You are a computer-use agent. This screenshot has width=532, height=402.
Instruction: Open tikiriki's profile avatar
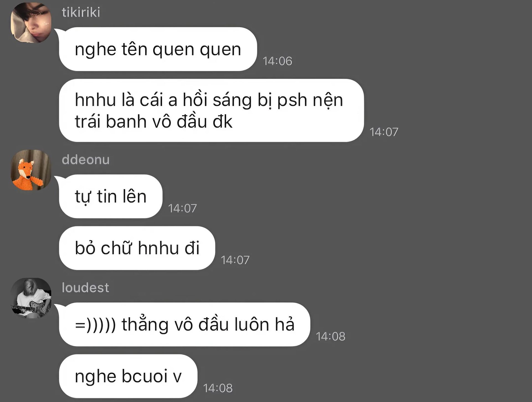(31, 22)
